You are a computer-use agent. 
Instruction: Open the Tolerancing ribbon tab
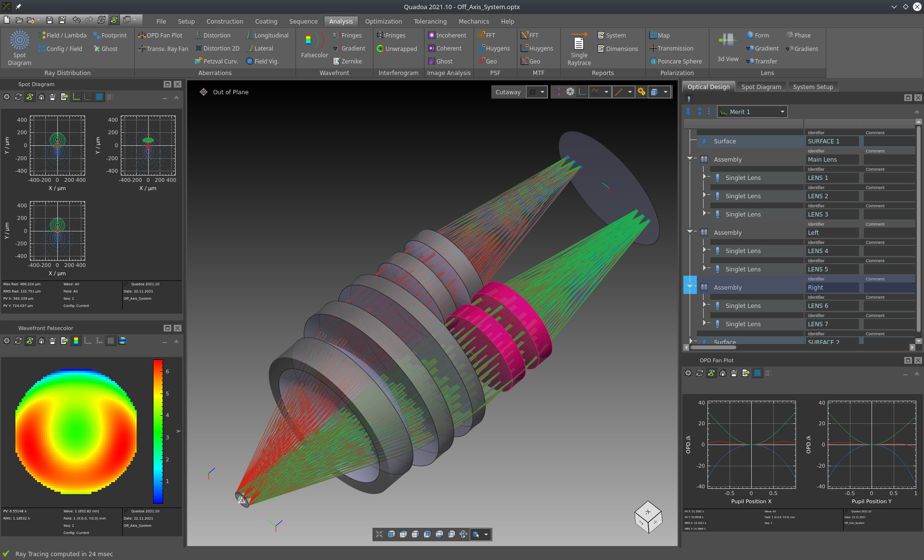pos(430,21)
